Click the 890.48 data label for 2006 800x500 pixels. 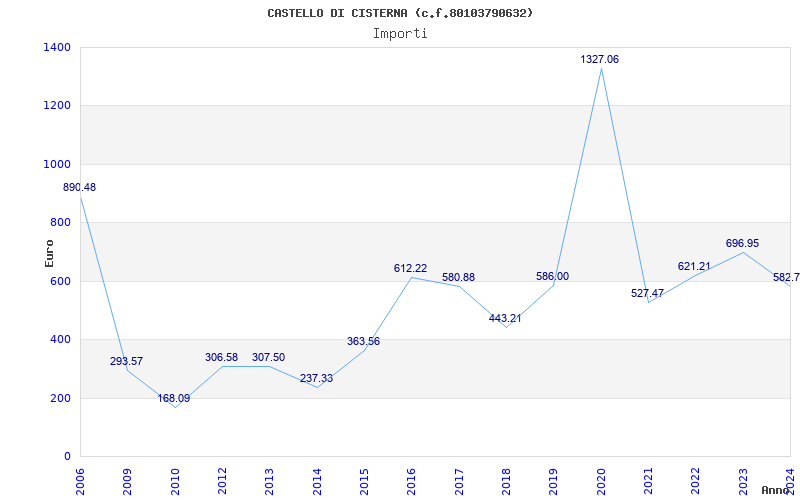point(79,188)
